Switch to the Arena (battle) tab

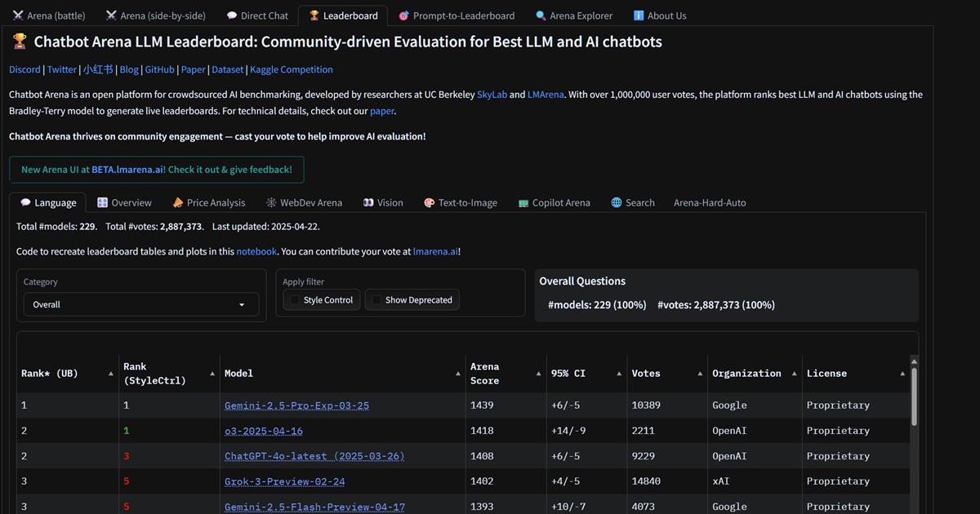coord(47,16)
